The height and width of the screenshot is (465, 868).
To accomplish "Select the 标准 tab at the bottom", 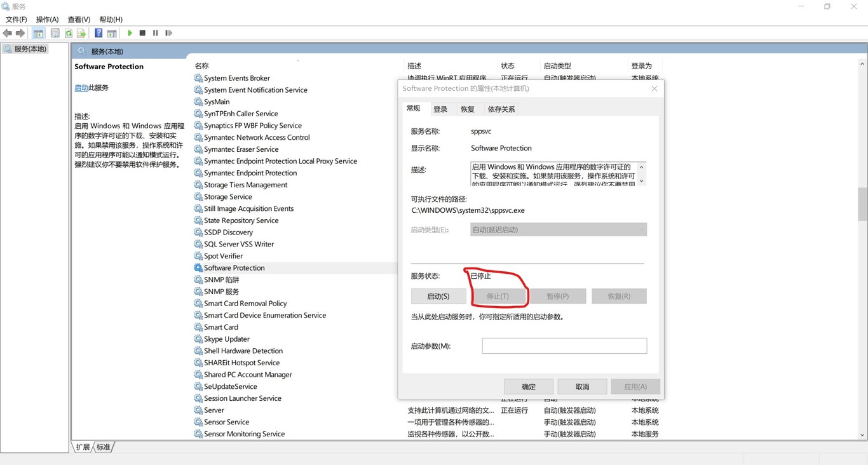I will pyautogui.click(x=104, y=447).
